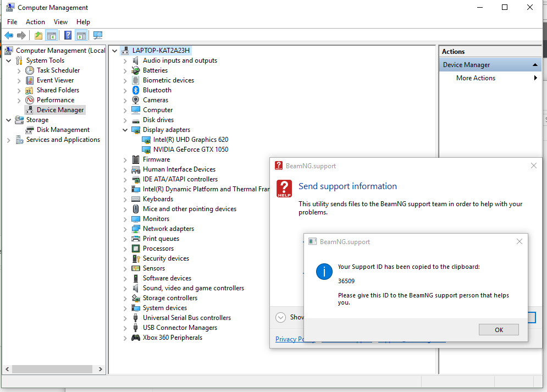The height and width of the screenshot is (392, 547).
Task: Select the System devices entry
Action: pos(165,308)
